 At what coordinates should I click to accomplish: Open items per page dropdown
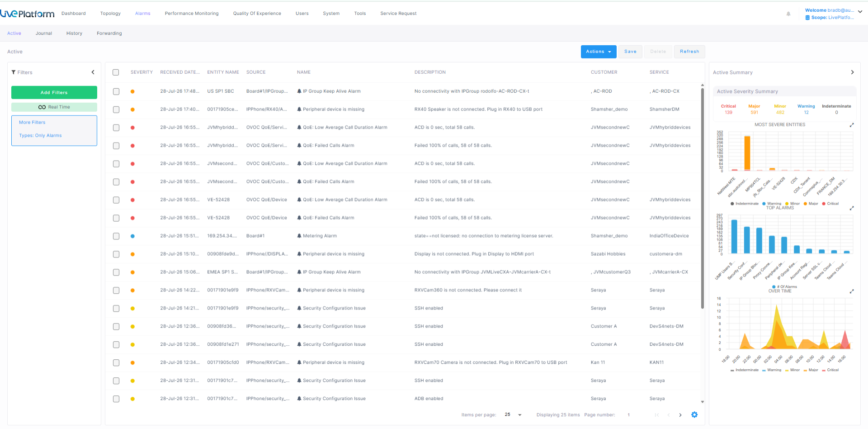pyautogui.click(x=514, y=415)
